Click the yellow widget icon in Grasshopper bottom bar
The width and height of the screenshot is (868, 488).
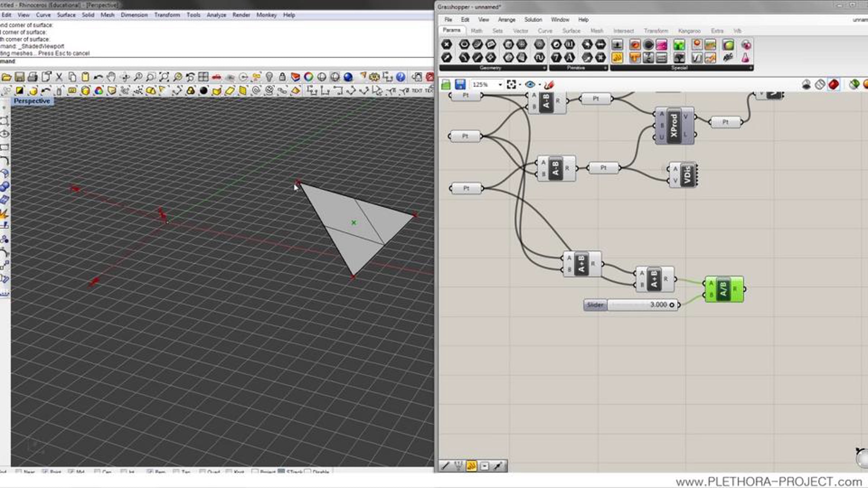(471, 466)
